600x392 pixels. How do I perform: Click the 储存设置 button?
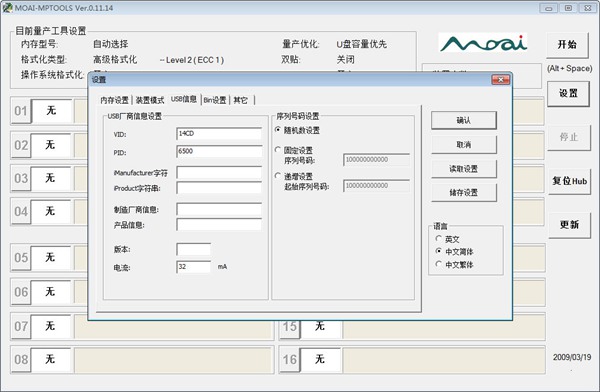click(x=464, y=193)
